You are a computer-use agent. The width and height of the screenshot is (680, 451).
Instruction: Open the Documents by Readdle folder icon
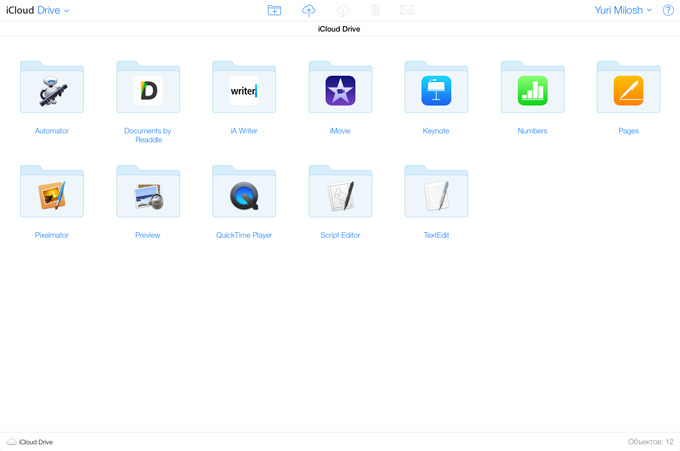[148, 87]
